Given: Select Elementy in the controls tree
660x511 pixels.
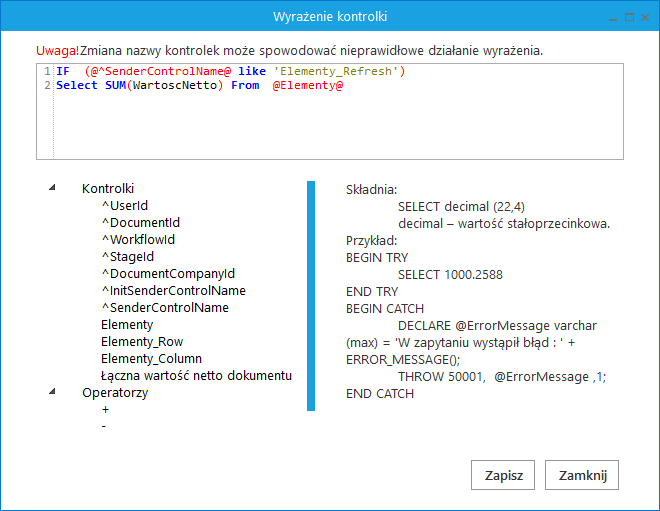Looking at the screenshot, I should coord(127,325).
